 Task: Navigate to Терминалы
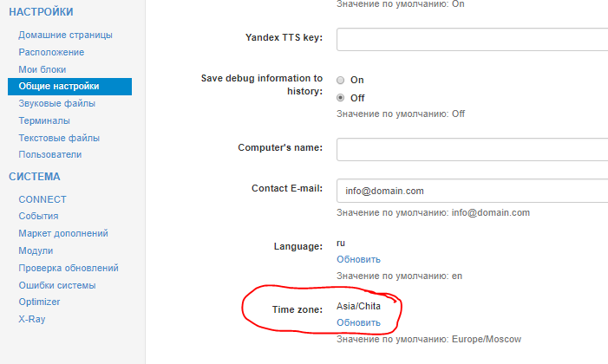coord(44,120)
